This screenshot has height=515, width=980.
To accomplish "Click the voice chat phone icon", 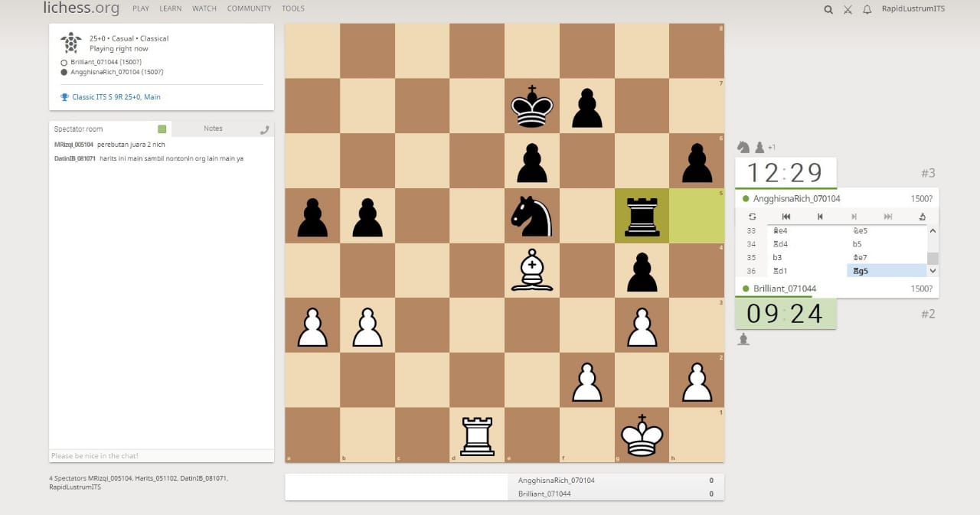I will pos(264,129).
